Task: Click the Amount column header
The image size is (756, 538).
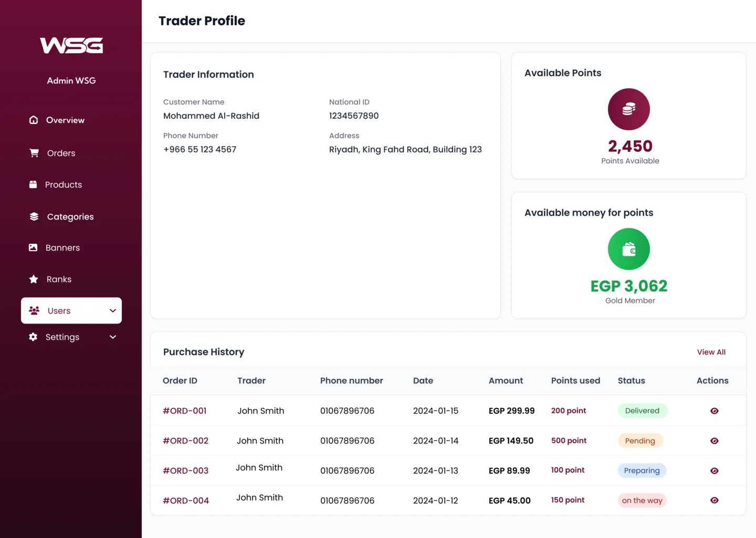Action: [506, 380]
